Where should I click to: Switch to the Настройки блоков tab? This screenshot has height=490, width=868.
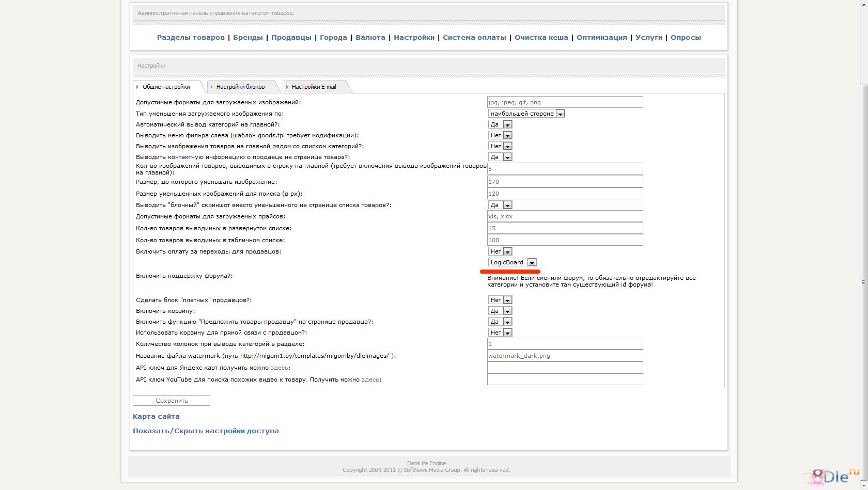point(240,87)
